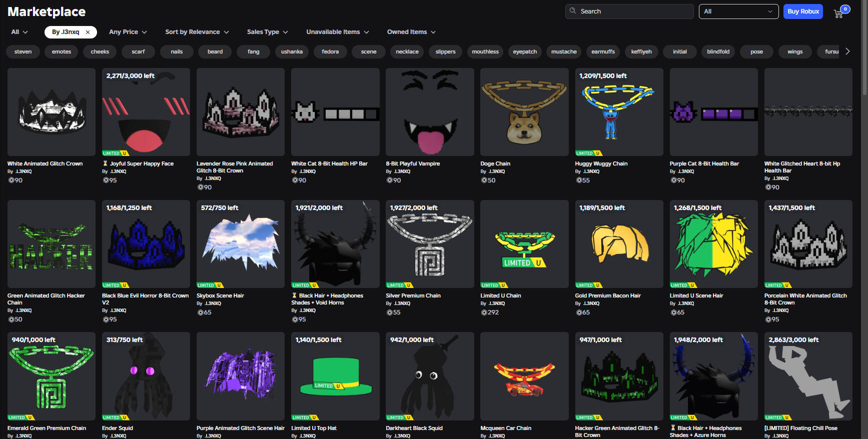This screenshot has height=439, width=868.
Task: Open Joyful Super Happy Face thumbnail
Action: (x=146, y=112)
